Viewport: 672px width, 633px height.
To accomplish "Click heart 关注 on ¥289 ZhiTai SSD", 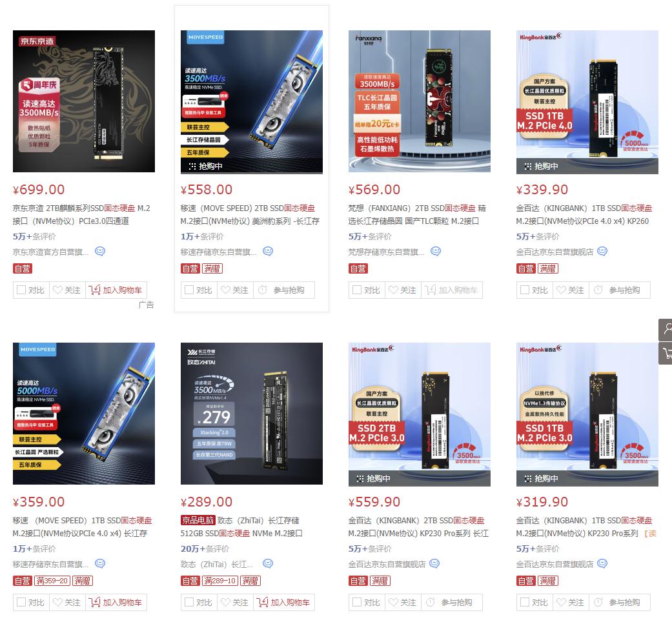I will pos(235,602).
